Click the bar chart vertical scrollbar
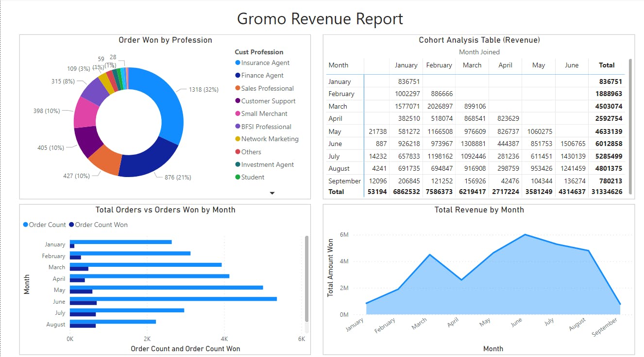This screenshot has width=644, height=357. pos(306,281)
